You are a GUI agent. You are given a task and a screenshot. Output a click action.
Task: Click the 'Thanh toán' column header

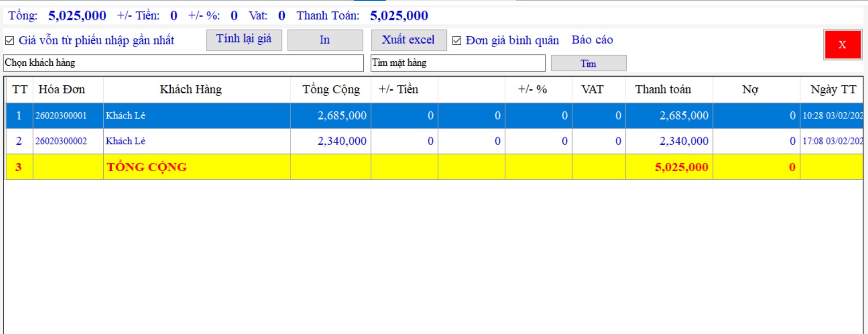[x=663, y=90]
